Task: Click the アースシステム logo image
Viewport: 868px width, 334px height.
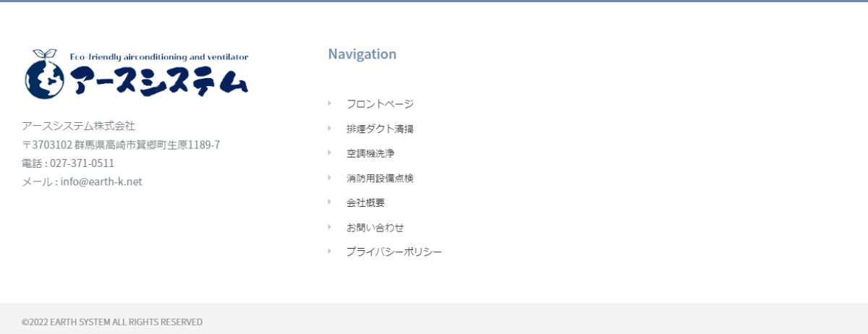Action: tap(136, 74)
